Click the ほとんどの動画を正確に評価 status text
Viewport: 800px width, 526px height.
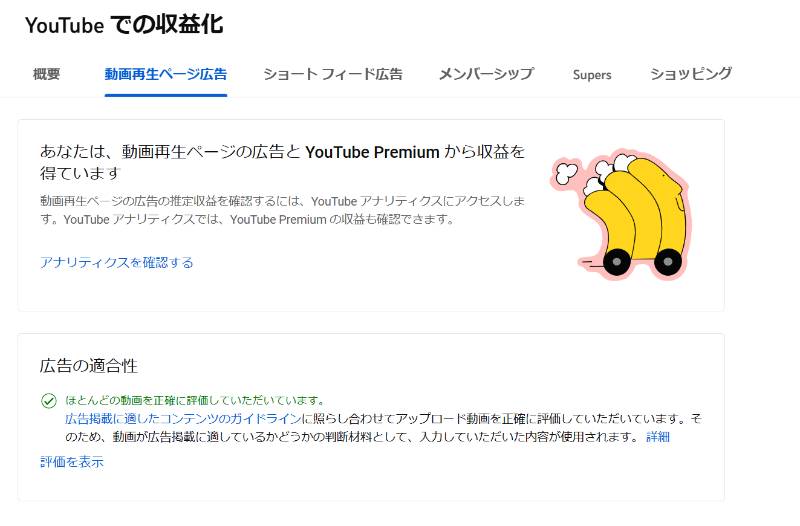tap(194, 400)
